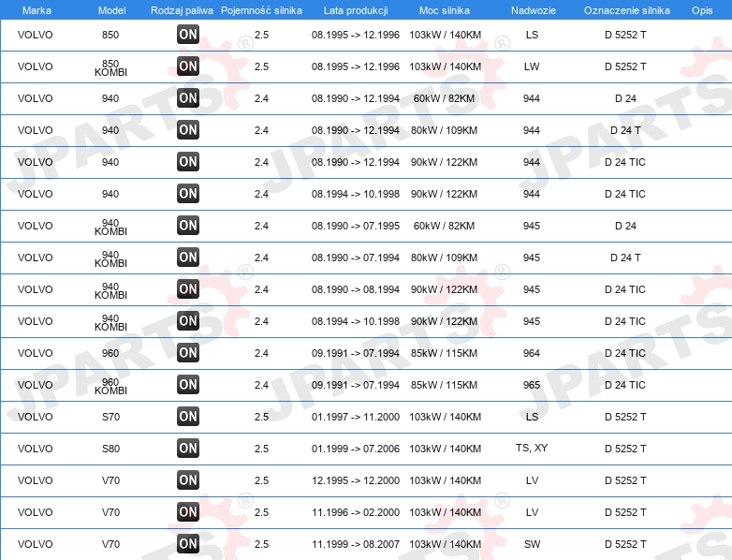Click the Model column header
Viewport: 732px width, 560px height.
click(x=112, y=10)
